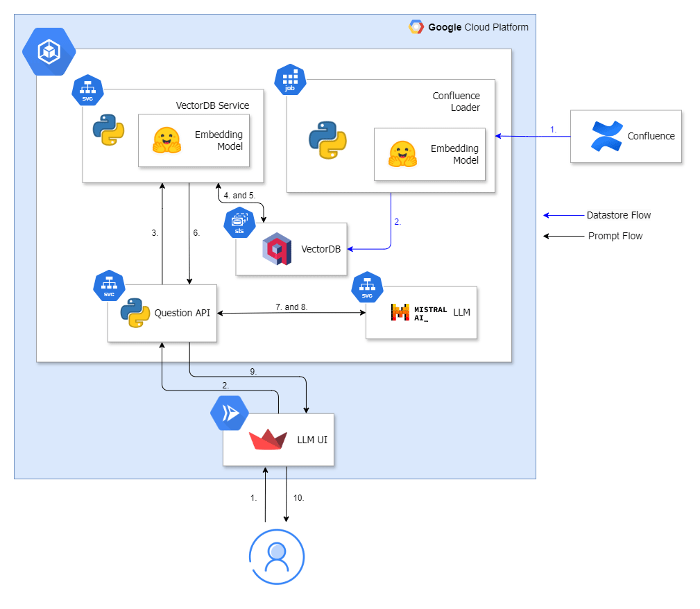Screen dimensions: 700x609
Task: Click "Embedding Model" text in VectorDB Service
Action: (219, 140)
